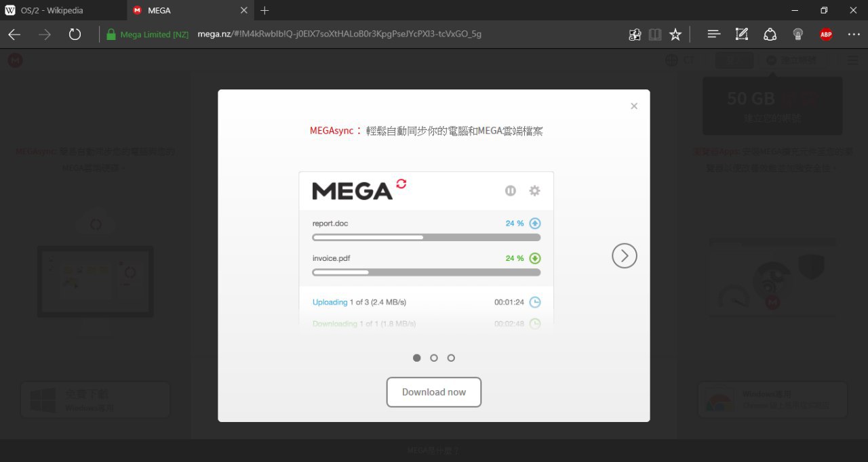Go back to previous page
Viewport: 868px width, 462px height.
(x=14, y=34)
